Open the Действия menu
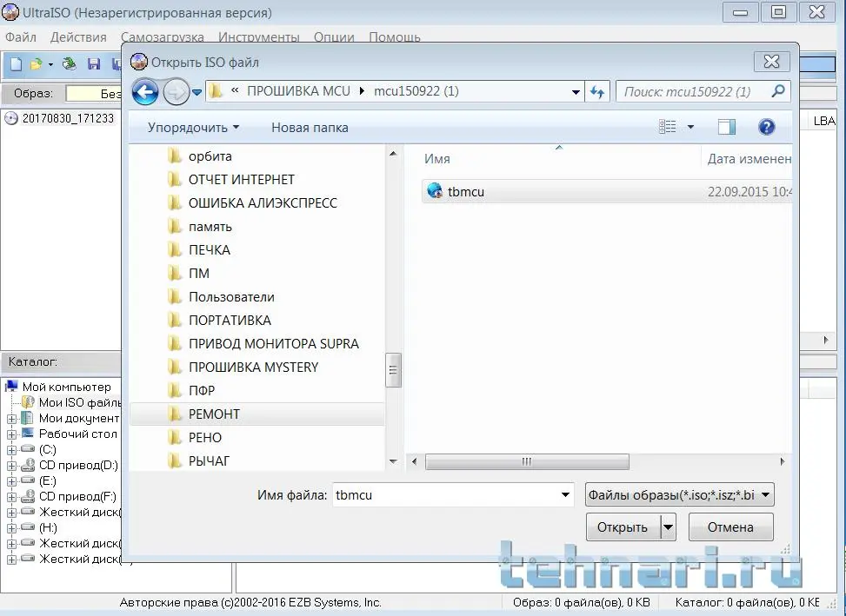The image size is (846, 616). (78, 37)
